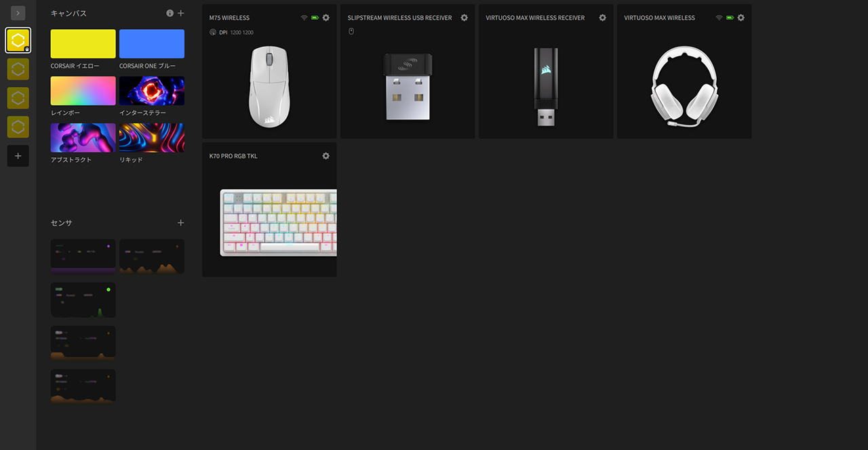The width and height of the screenshot is (868, 450).
Task: Add a new canvas with the キャンバス plus
Action: [181, 14]
